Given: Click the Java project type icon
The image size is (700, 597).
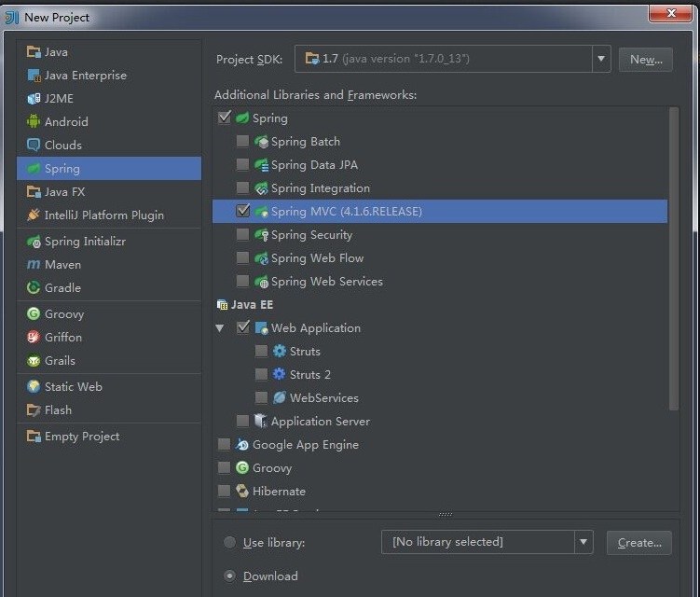Looking at the screenshot, I should click(34, 52).
